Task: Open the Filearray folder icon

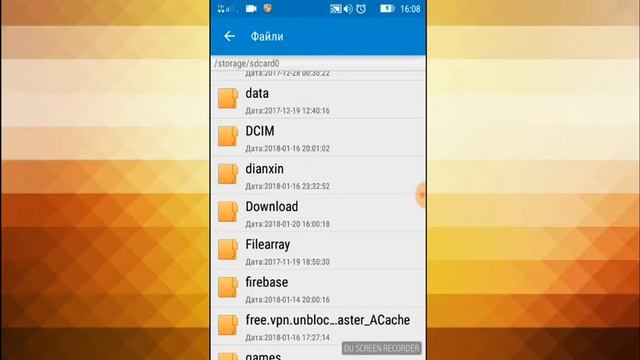Action: click(228, 250)
